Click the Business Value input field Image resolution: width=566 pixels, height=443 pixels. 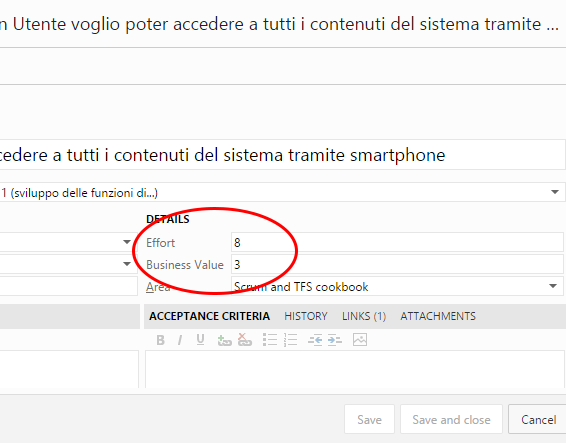click(397, 264)
